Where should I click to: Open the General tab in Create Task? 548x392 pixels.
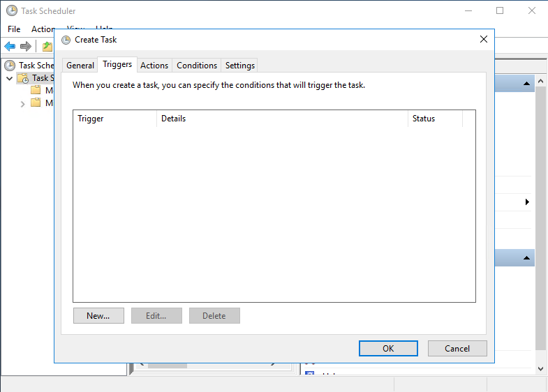click(x=80, y=66)
